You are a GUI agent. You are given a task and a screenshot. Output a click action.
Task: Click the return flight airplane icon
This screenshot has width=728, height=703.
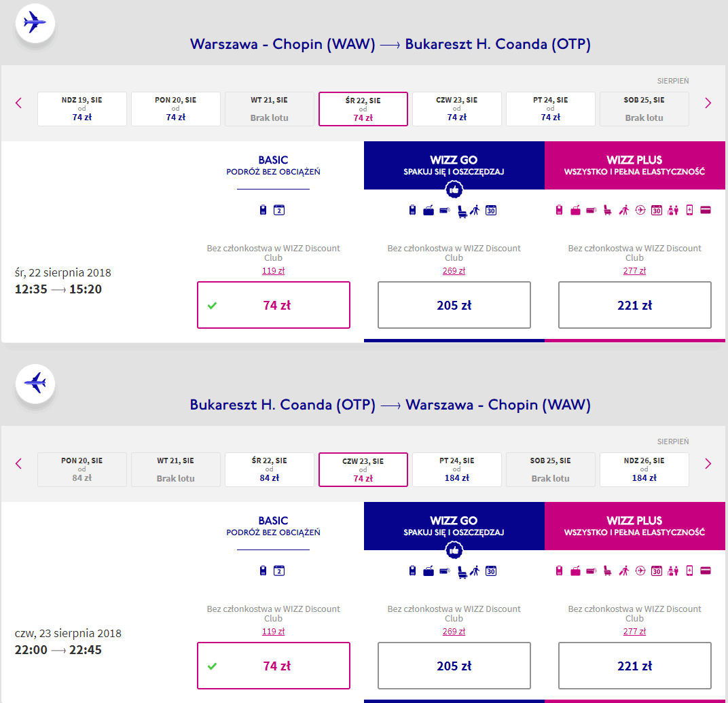35,384
